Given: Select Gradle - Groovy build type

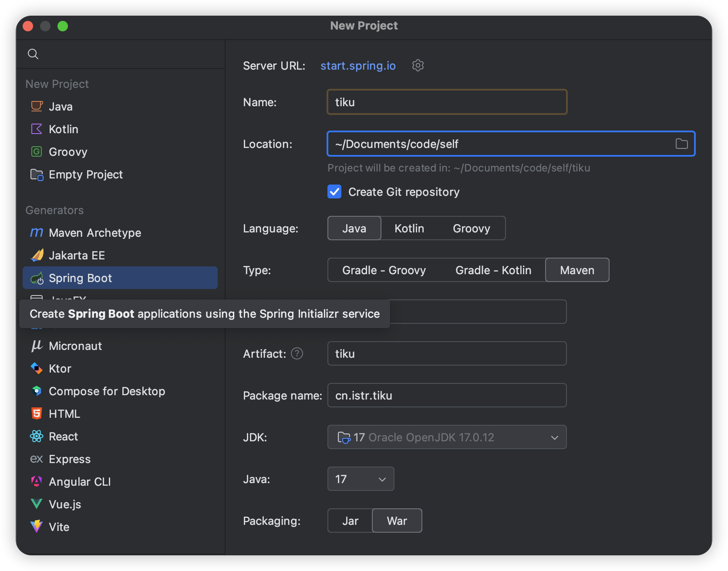Looking at the screenshot, I should [384, 270].
